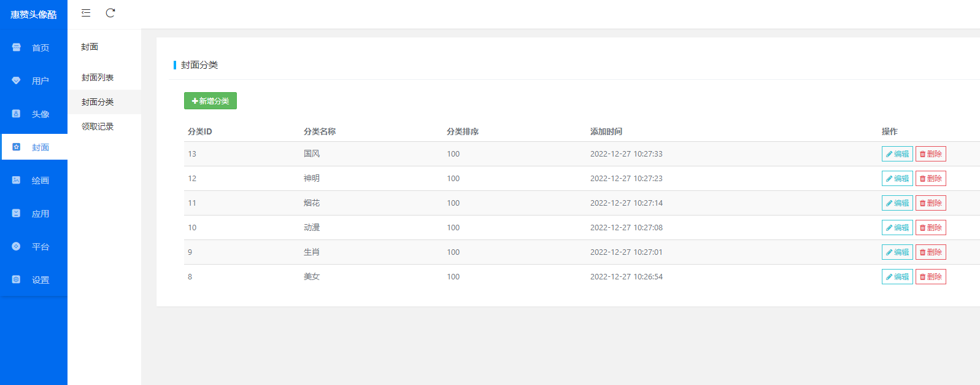Delete the 国风 category row
980x385 pixels.
(x=931, y=154)
